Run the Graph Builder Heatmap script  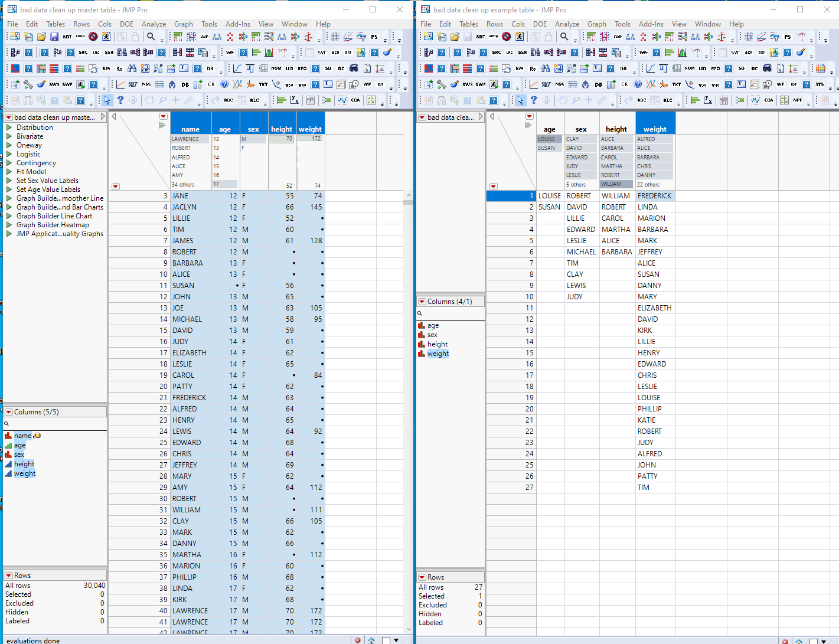53,225
